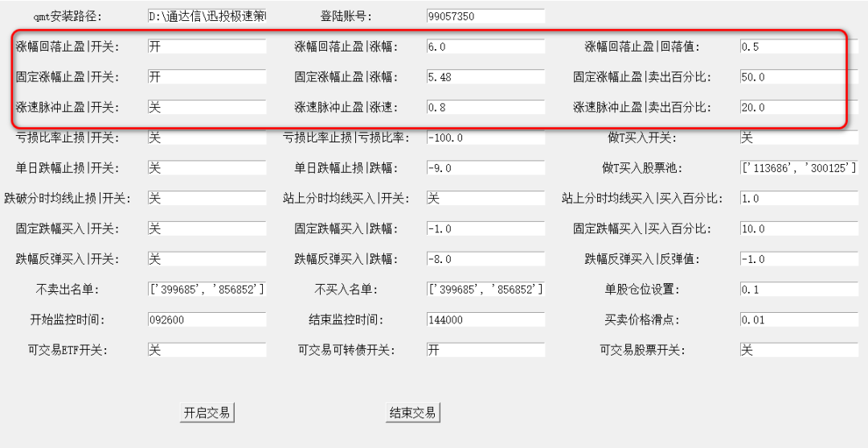Image resolution: width=868 pixels, height=448 pixels.
Task: Edit the 做T买入股票池 list field
Action: tap(799, 168)
